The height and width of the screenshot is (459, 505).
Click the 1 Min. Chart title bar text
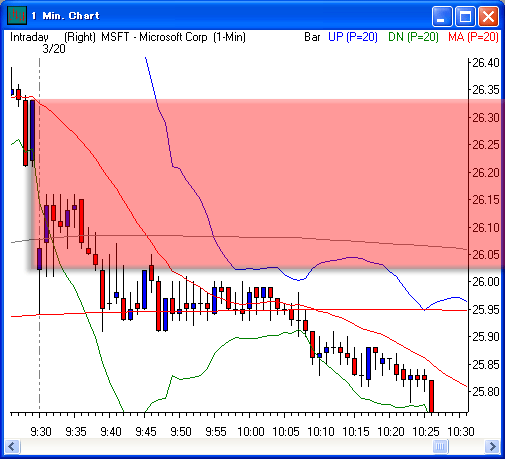click(65, 16)
